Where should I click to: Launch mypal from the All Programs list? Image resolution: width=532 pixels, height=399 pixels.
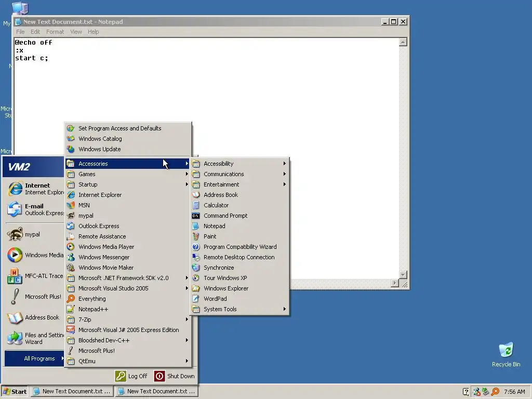(x=128, y=216)
